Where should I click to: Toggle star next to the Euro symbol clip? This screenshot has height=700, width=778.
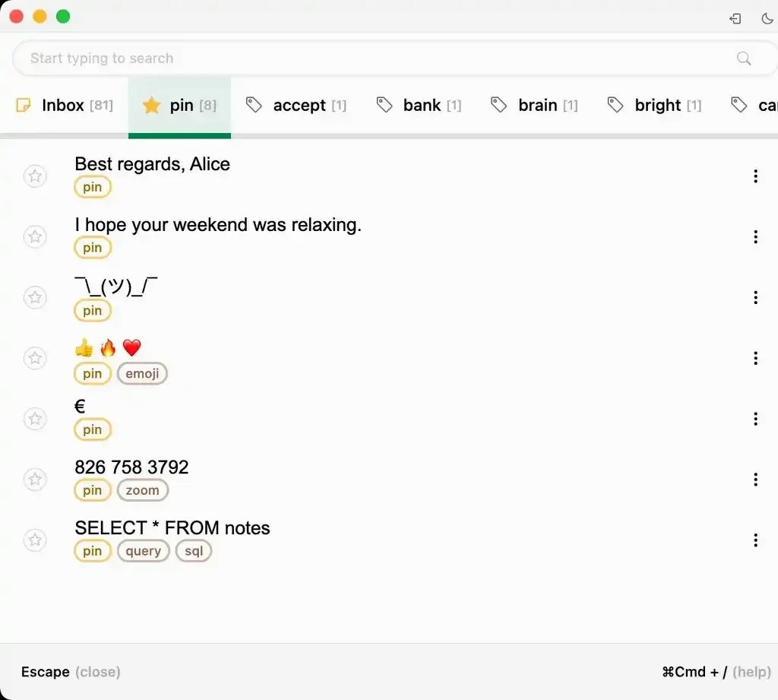tap(35, 419)
